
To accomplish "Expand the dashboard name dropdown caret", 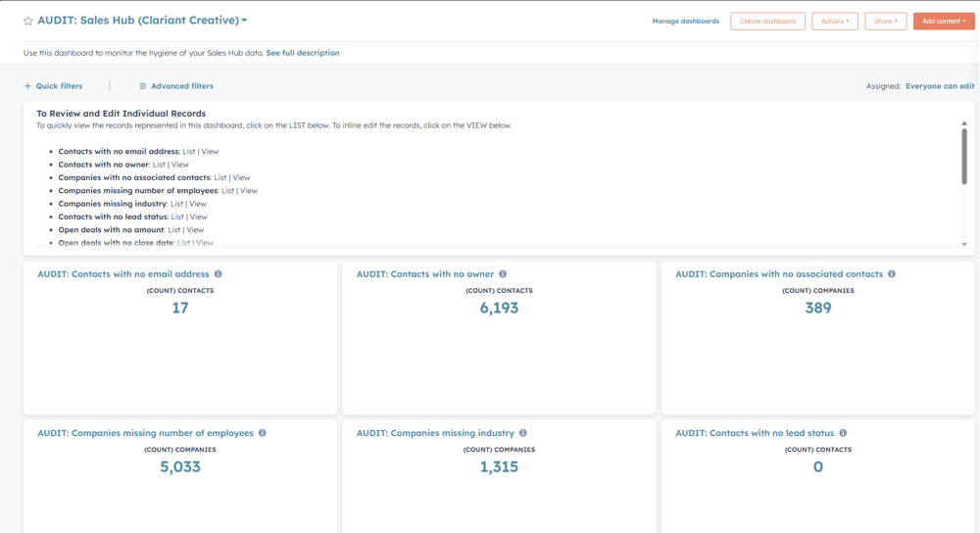I will click(245, 21).
